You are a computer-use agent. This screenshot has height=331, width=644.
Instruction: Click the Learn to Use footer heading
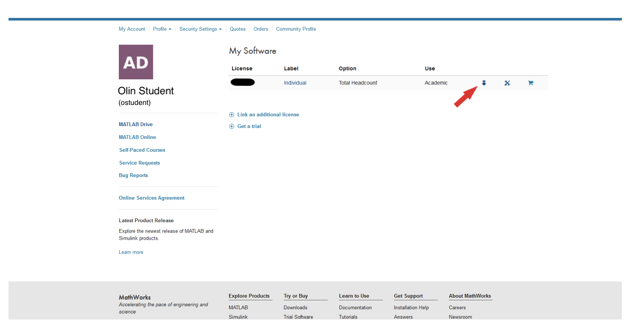click(x=354, y=296)
